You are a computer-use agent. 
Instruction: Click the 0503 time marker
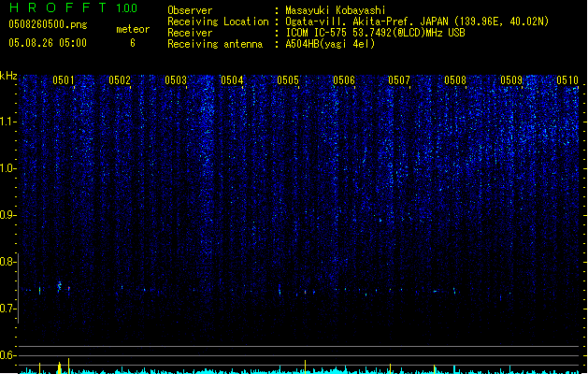[x=176, y=80]
